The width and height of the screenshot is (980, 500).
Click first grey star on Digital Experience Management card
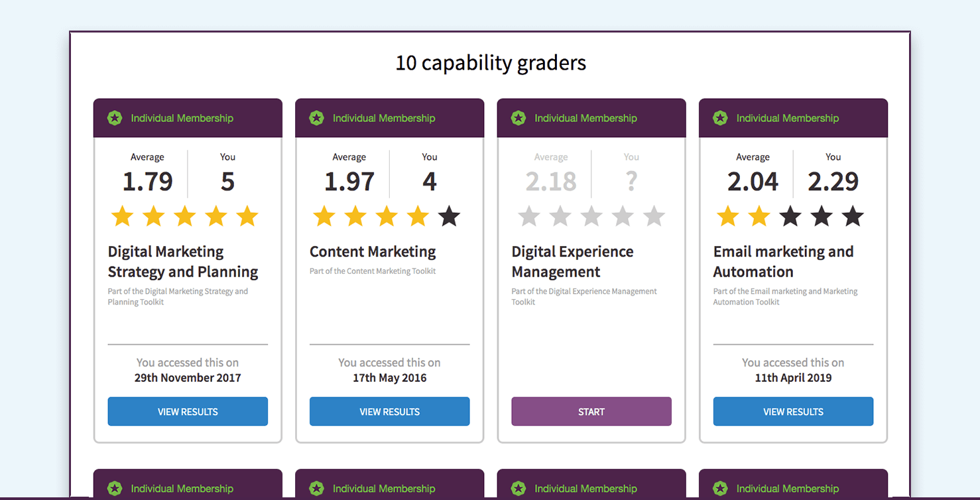528,216
